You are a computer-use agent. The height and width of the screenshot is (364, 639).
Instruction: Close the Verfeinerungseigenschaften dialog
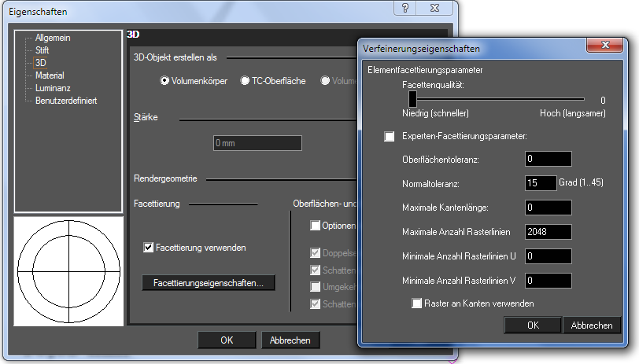coord(605,45)
